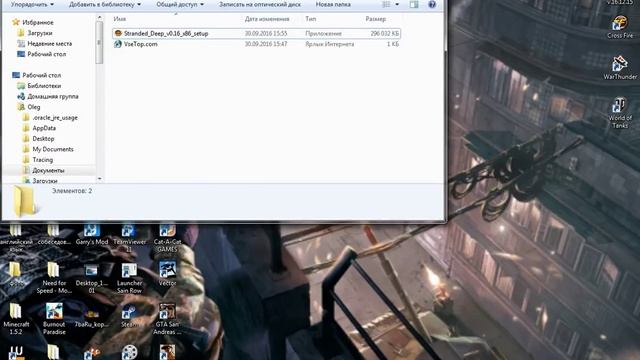Click the Minecraft 1.5.2 desktop folder

click(16, 319)
